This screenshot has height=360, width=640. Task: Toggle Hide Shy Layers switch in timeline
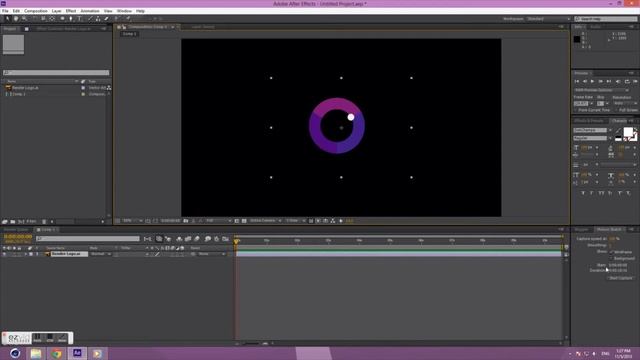179,239
